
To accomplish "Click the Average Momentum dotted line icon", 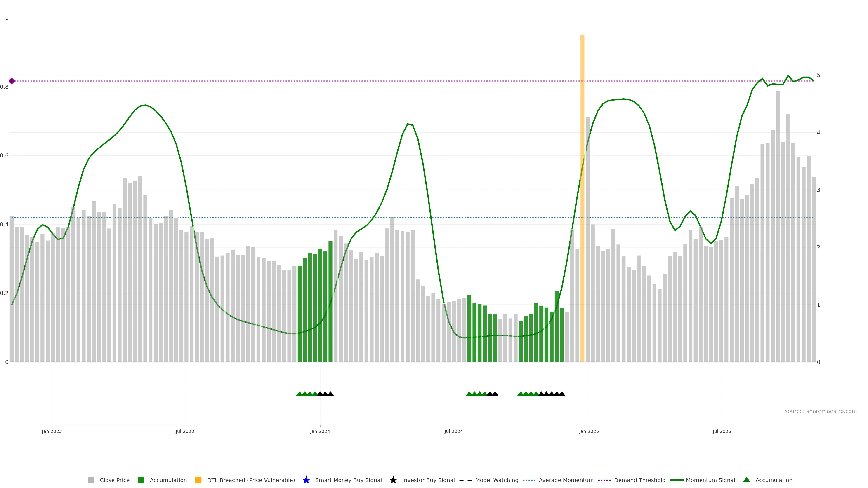I will [529, 480].
